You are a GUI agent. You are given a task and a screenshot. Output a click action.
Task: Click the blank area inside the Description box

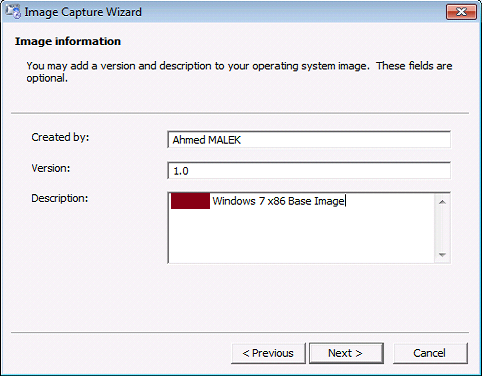tap(302, 237)
